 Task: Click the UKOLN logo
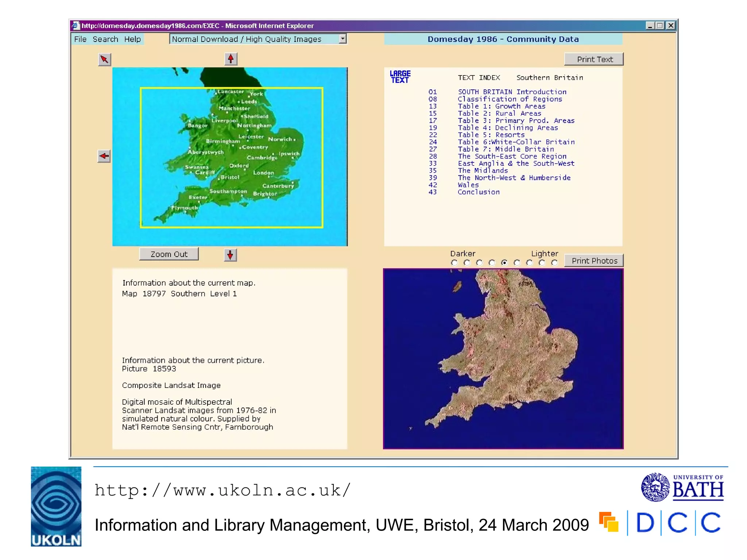pos(56,506)
